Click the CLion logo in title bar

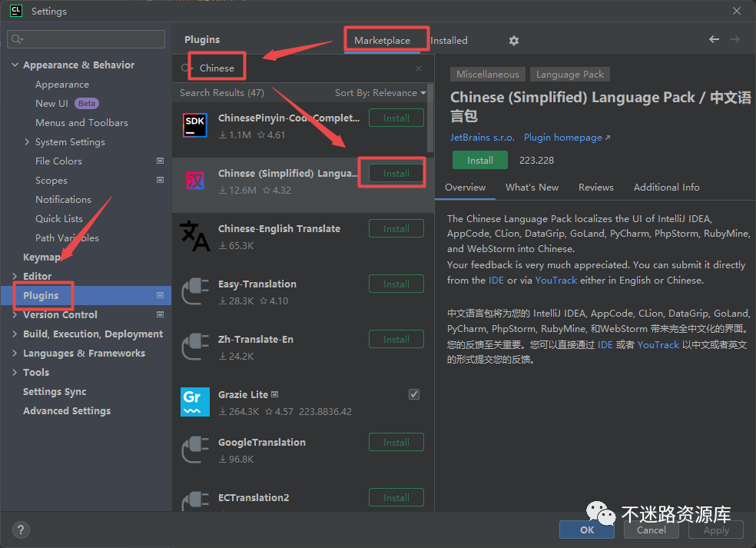pos(16,11)
